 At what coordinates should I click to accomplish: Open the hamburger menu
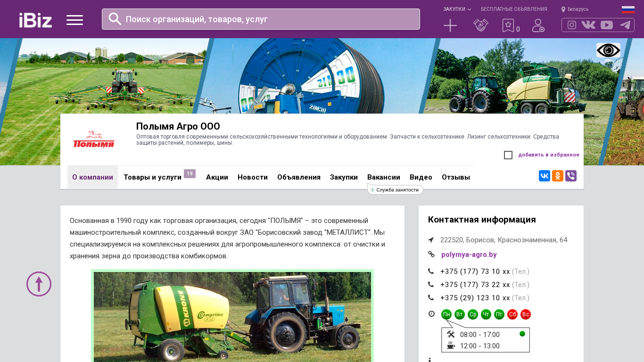tap(74, 20)
